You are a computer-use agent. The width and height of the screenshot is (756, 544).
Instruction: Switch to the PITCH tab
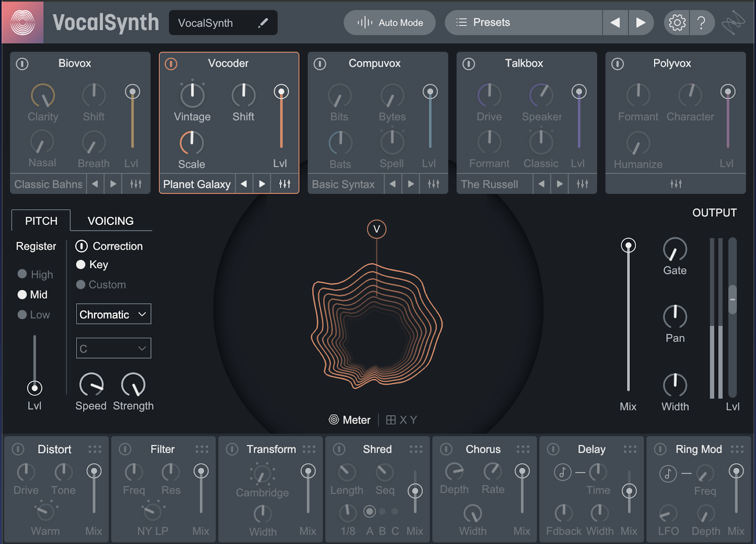41,221
